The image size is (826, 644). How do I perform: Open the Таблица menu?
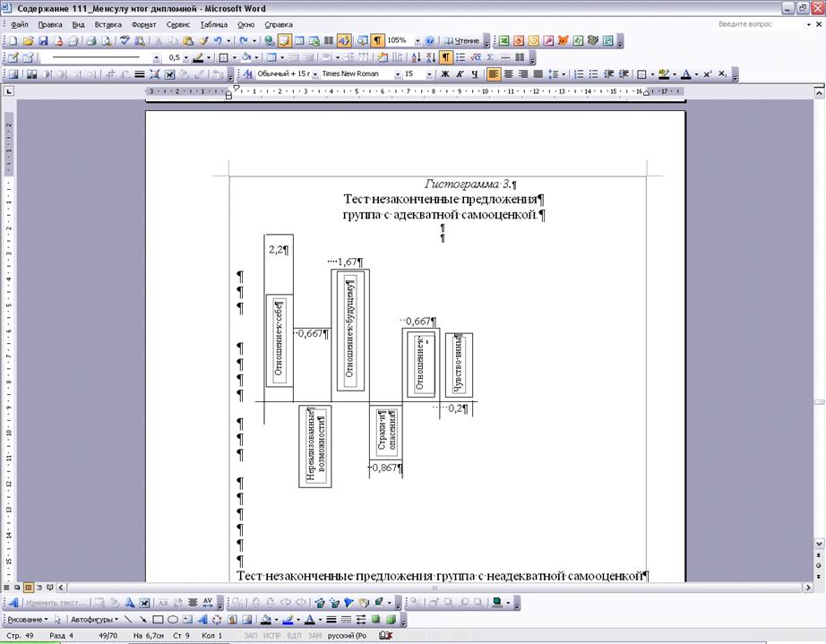[213, 25]
